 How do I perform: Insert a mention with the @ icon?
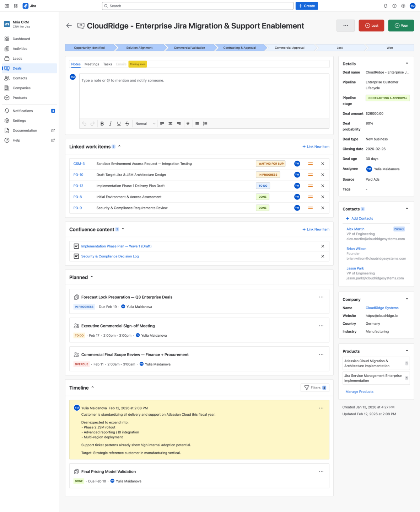(x=188, y=124)
